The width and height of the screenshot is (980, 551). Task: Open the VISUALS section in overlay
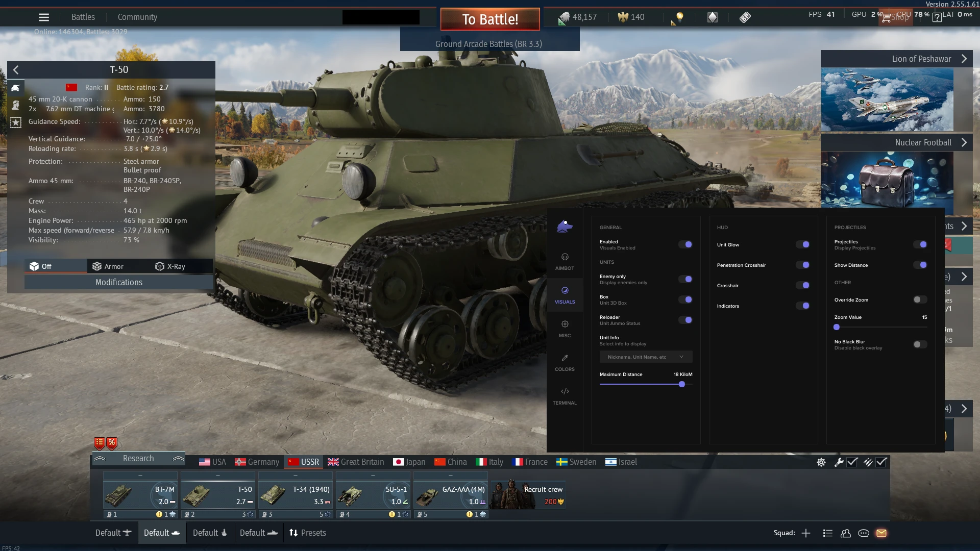pos(565,295)
